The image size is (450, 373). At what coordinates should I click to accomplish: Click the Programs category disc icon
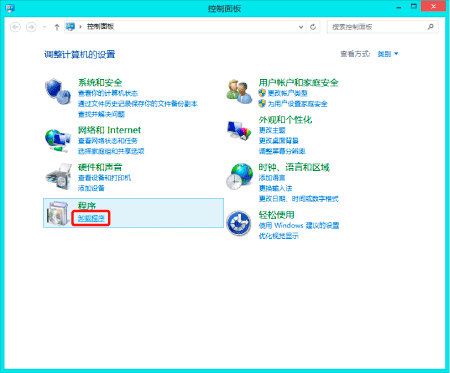(58, 213)
